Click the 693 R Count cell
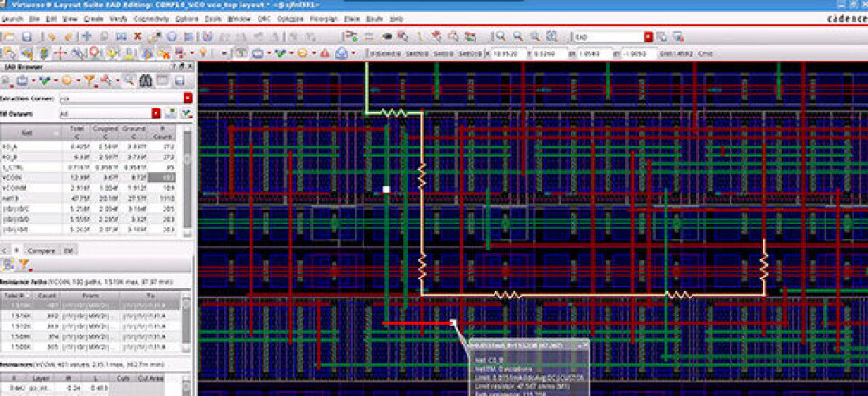This screenshot has height=396, width=868. [164, 177]
